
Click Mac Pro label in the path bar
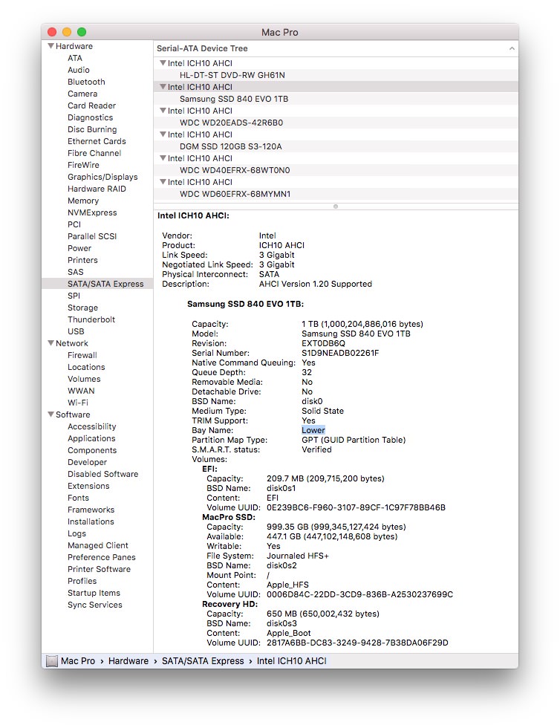pos(77,660)
